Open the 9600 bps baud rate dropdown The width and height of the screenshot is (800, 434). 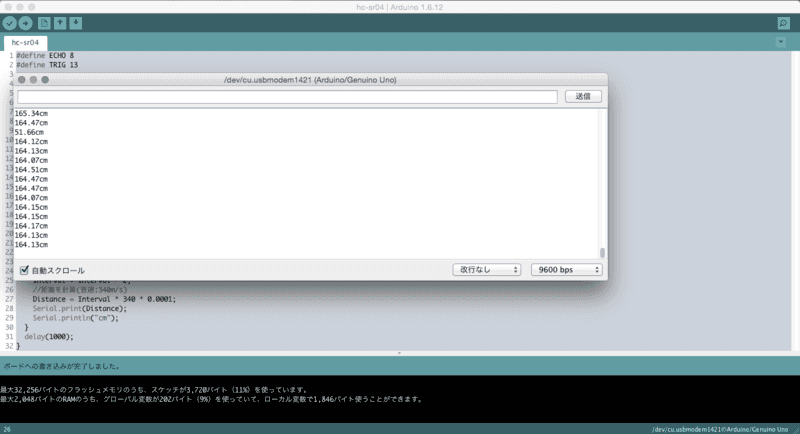click(x=567, y=270)
